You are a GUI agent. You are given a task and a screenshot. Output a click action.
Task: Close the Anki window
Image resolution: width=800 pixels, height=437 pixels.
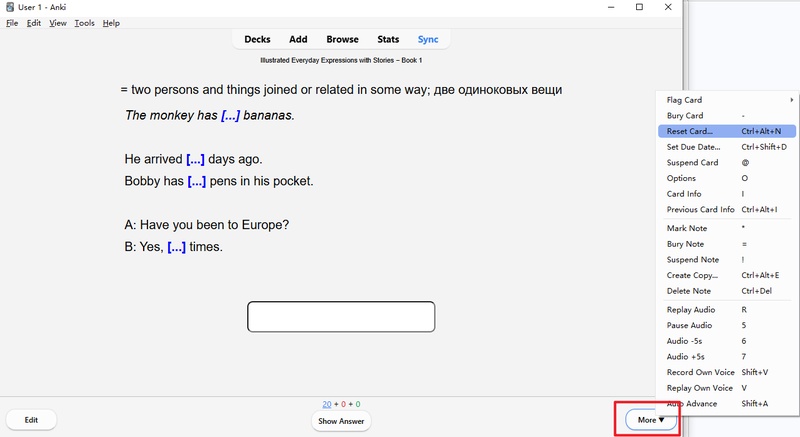668,7
